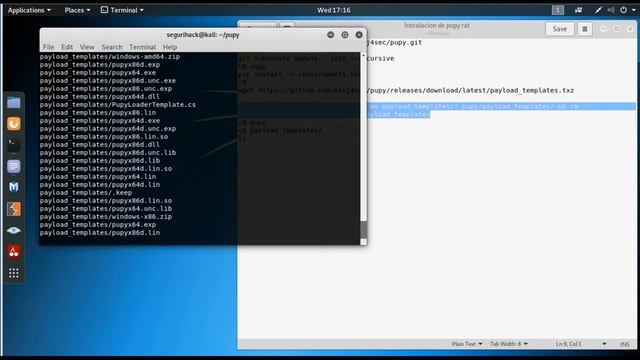Click the clock showing Wed 17:16
Screen dimensions: 640x360
(333, 10)
